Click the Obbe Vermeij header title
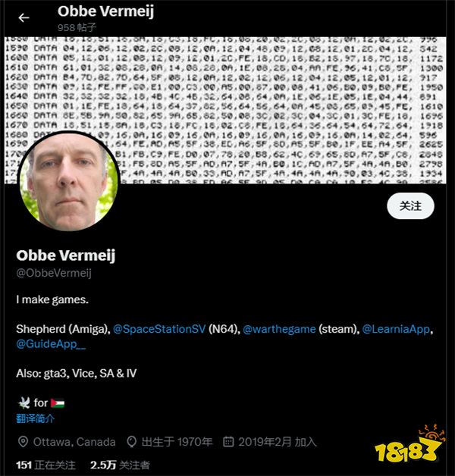 [105, 11]
